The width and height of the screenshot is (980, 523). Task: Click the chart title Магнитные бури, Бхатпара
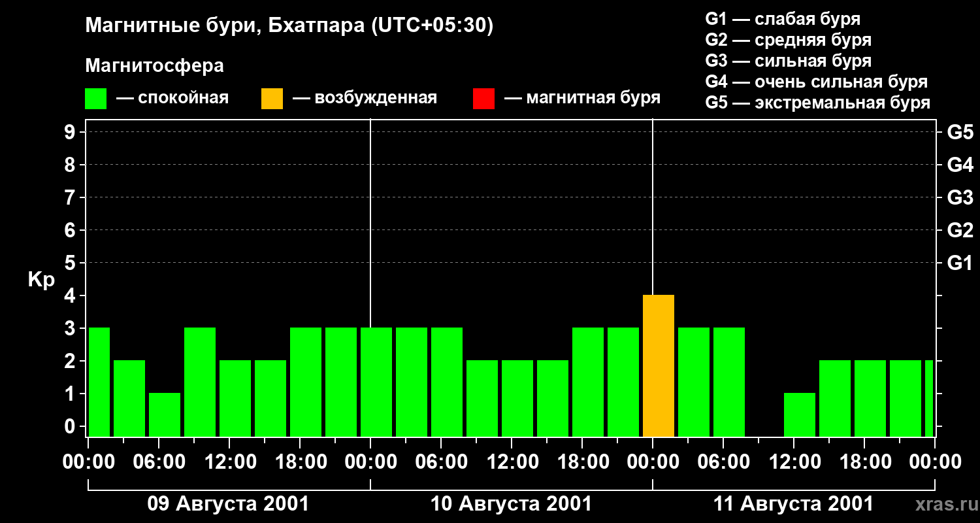coord(289,27)
